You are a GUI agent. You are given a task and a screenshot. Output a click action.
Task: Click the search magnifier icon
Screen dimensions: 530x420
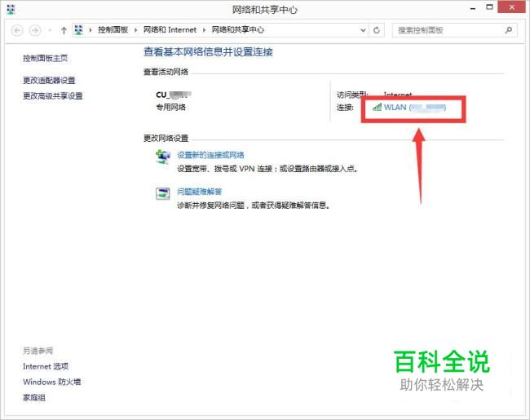(508, 30)
